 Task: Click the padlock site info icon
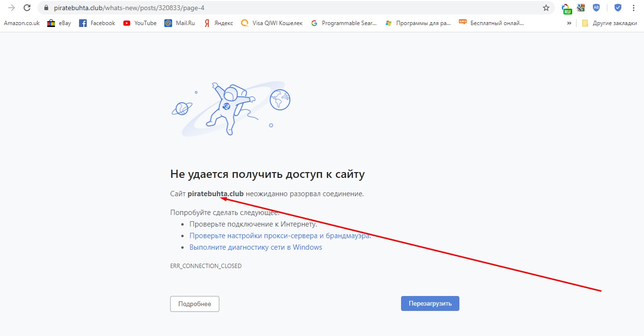[46, 8]
